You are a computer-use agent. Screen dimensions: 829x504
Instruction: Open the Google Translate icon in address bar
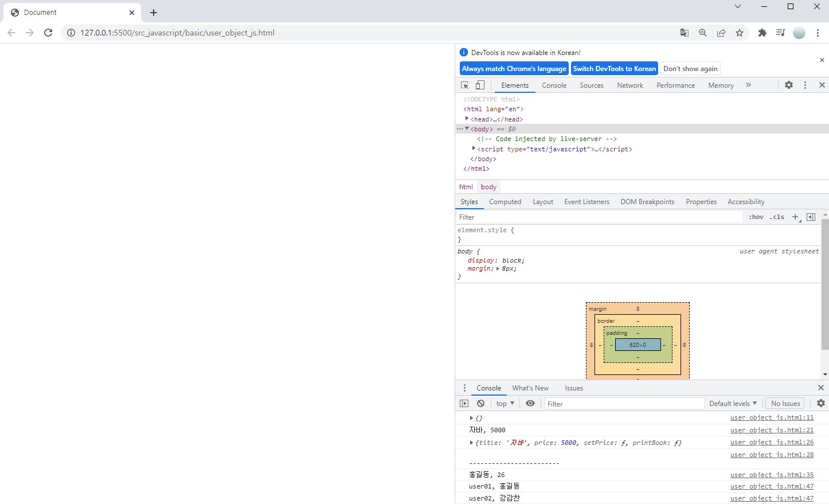[685, 33]
